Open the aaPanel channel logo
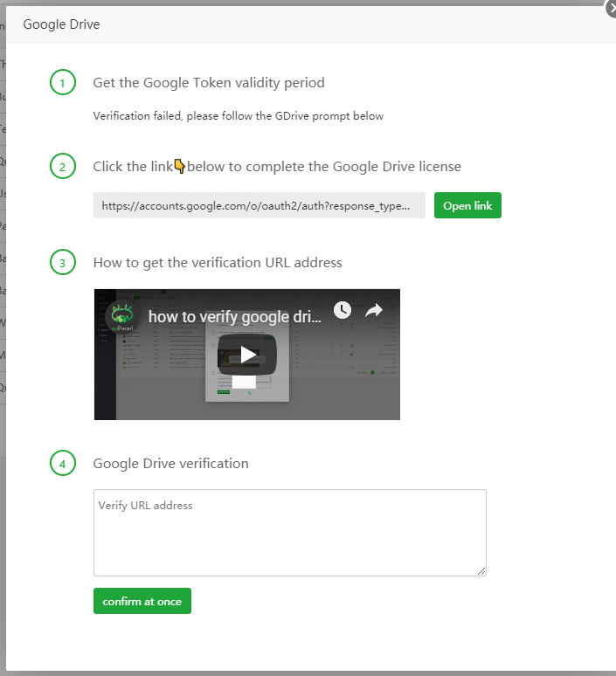616x676 pixels. 122,316
